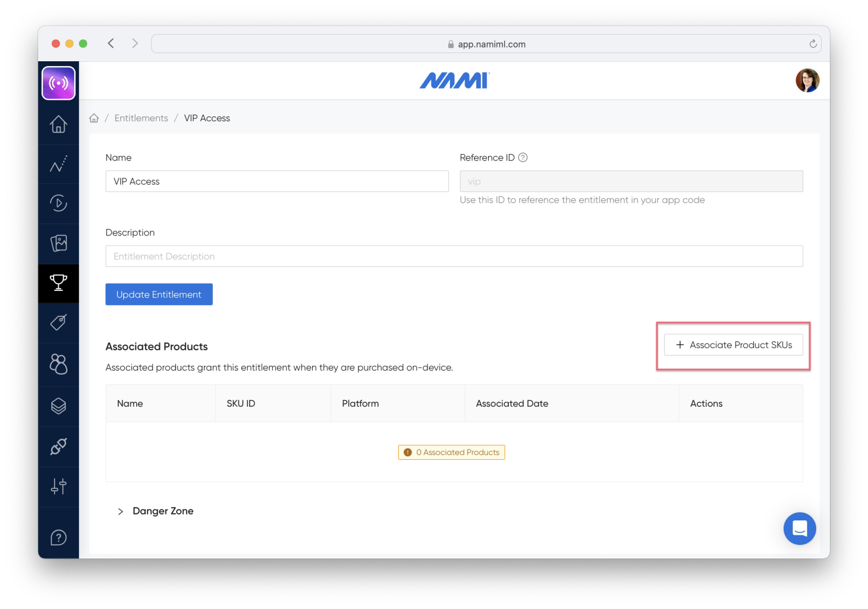This screenshot has width=868, height=609.
Task: Click the Description label
Action: click(130, 233)
